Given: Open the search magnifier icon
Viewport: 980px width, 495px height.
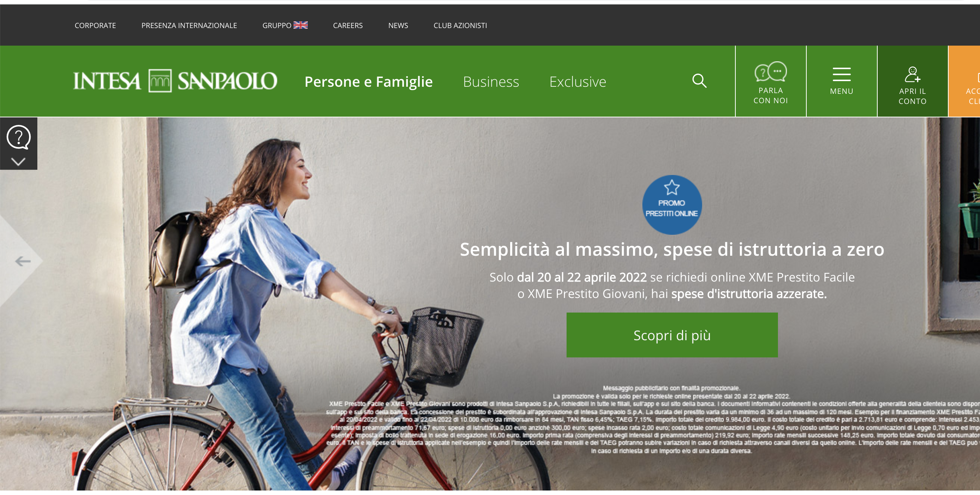Looking at the screenshot, I should pos(699,81).
